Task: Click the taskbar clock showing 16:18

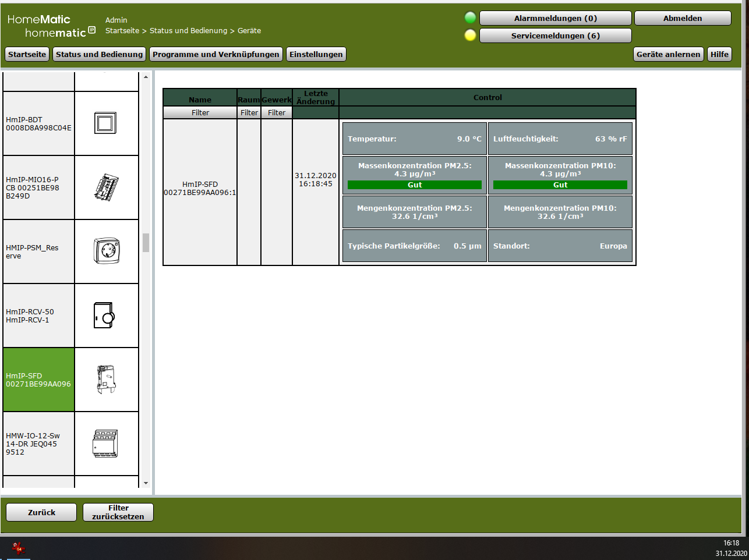Action: 731,543
